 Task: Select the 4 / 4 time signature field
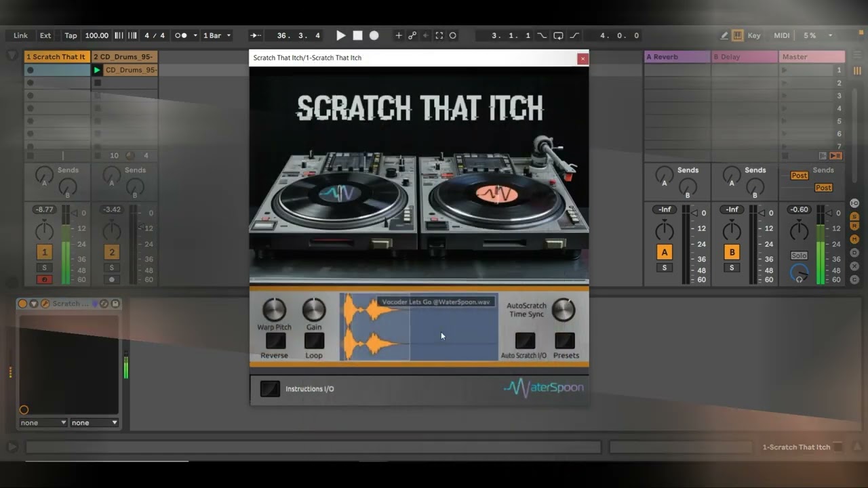155,35
